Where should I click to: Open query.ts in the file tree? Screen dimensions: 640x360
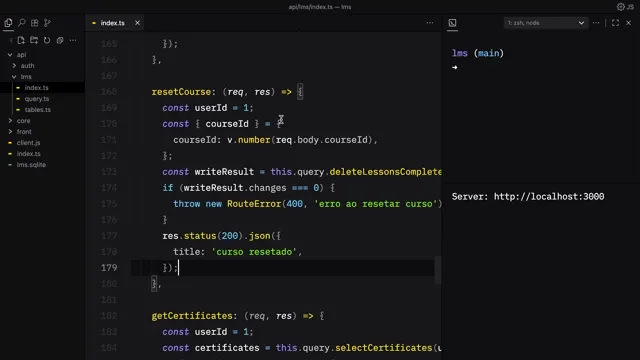(37, 98)
